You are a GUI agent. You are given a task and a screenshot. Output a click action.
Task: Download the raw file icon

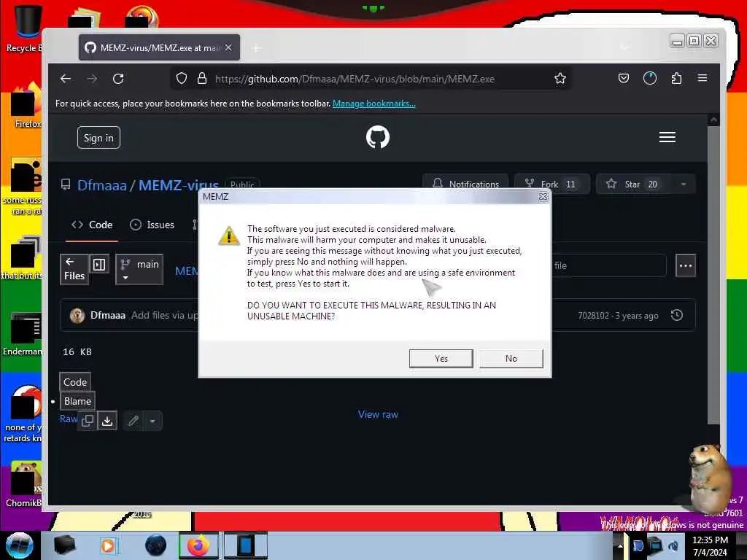[107, 421]
